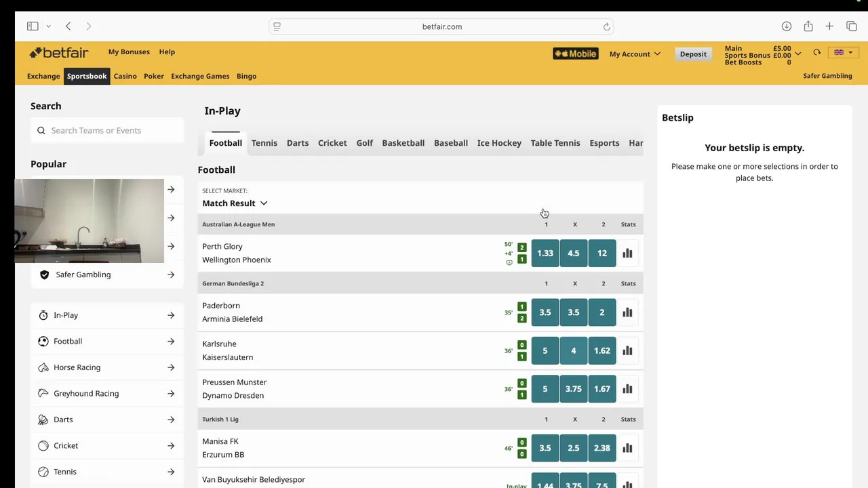The width and height of the screenshot is (868, 488).
Task: Open stats icon for Perth Glory match
Action: tap(627, 253)
